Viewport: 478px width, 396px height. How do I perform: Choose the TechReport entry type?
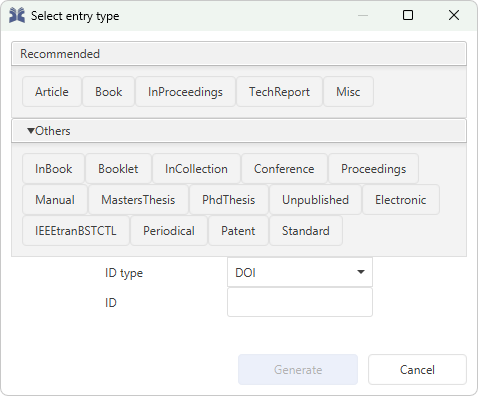[279, 92]
